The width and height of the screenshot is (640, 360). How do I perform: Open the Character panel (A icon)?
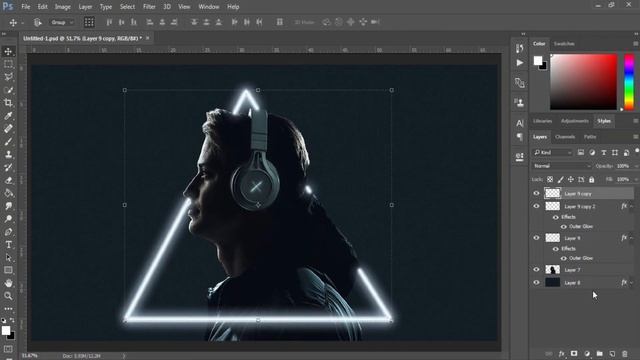(519, 123)
